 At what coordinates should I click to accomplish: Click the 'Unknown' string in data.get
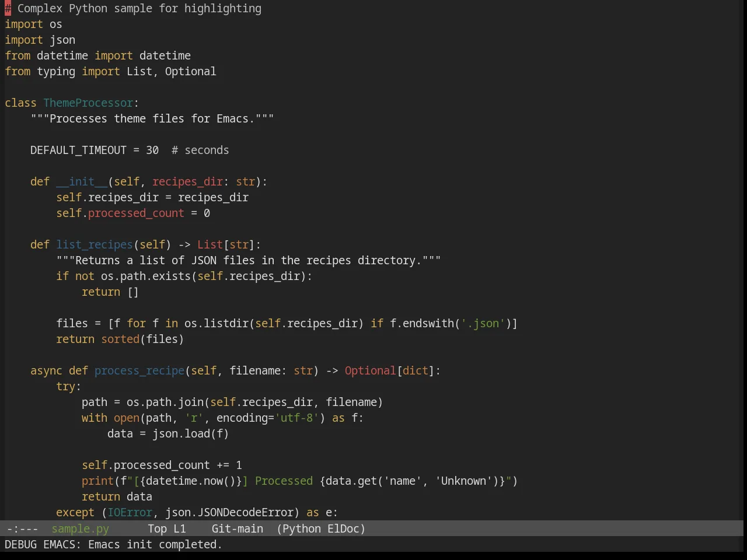(x=463, y=481)
